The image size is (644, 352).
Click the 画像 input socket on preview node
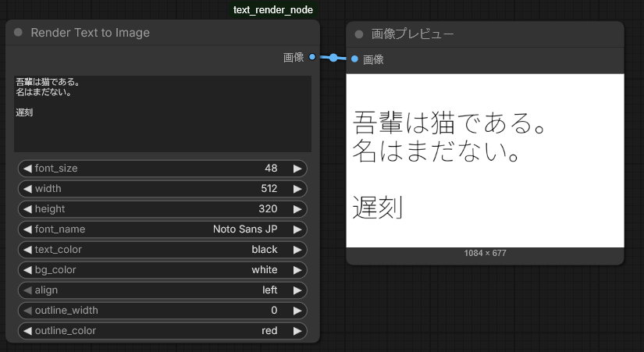pos(354,59)
